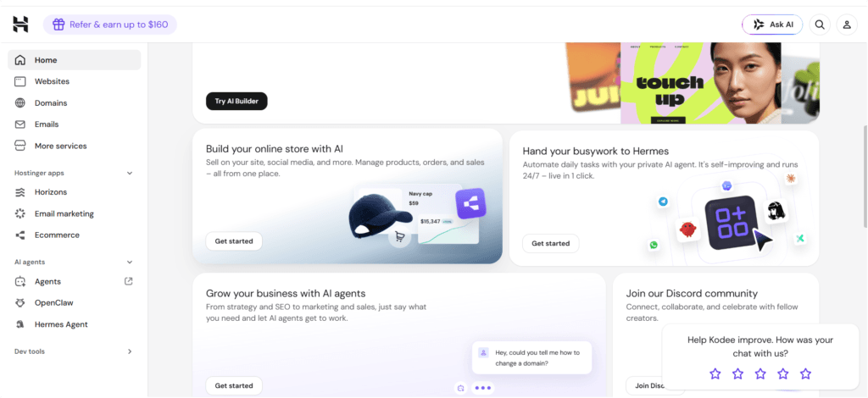Click 'Hand your busywork to Hermes' heading
Image resolution: width=868 pixels, height=398 pixels.
click(596, 151)
